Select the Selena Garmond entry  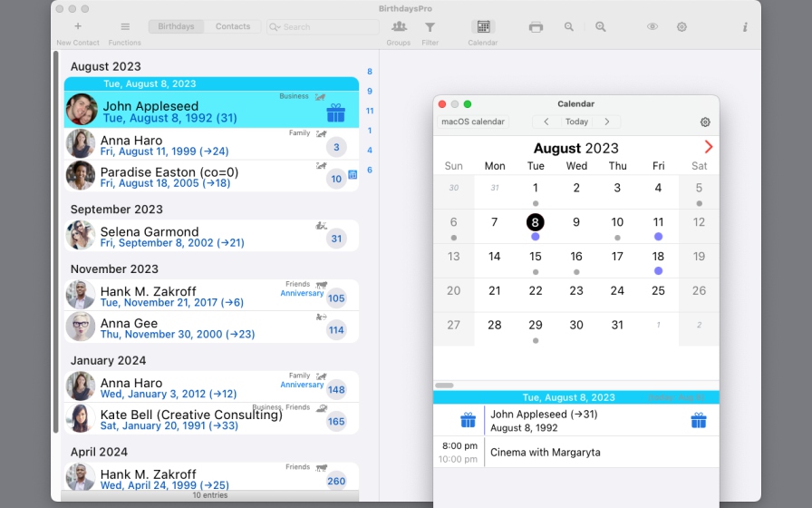(x=211, y=235)
